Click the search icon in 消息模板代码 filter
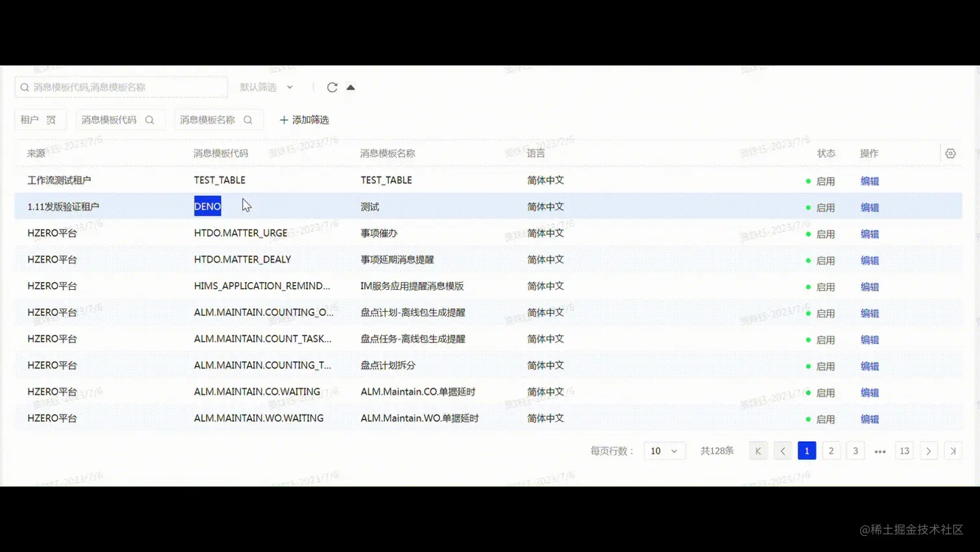This screenshot has width=980, height=552. (149, 119)
